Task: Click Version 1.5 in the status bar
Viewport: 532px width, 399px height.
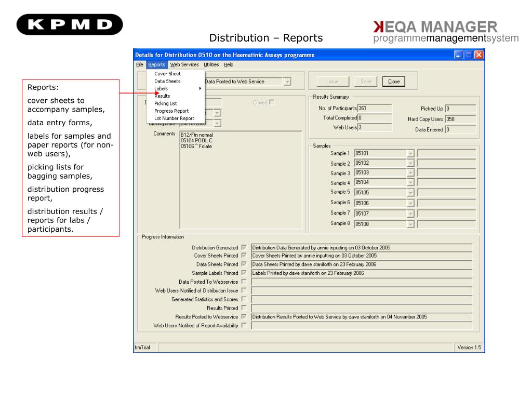Action: pos(469,348)
